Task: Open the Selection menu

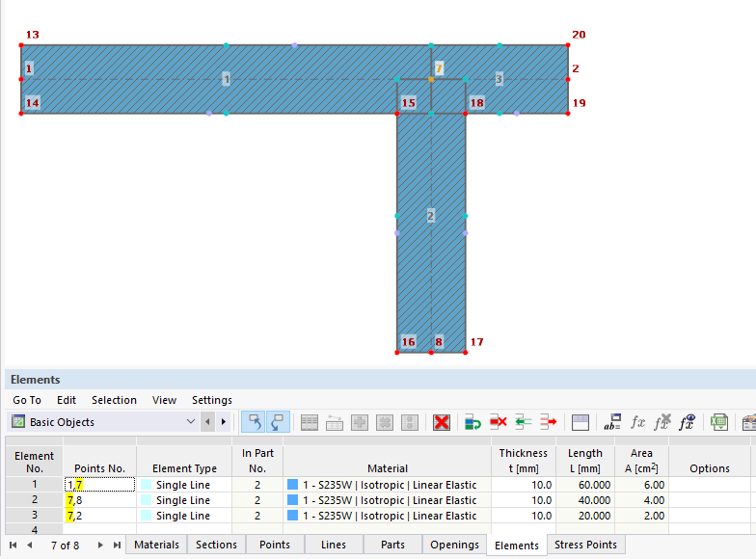Action: pyautogui.click(x=114, y=400)
